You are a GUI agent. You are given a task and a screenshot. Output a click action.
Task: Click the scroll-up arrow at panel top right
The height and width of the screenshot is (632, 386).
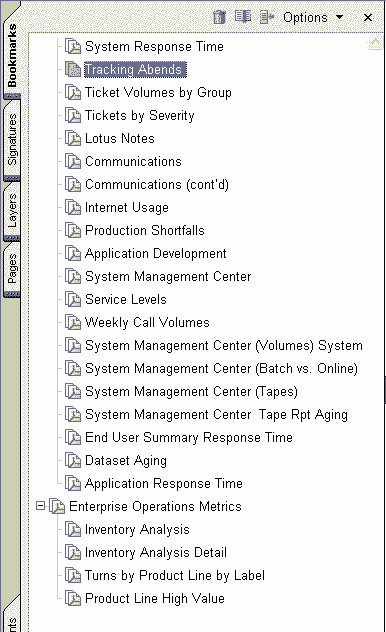click(x=376, y=42)
